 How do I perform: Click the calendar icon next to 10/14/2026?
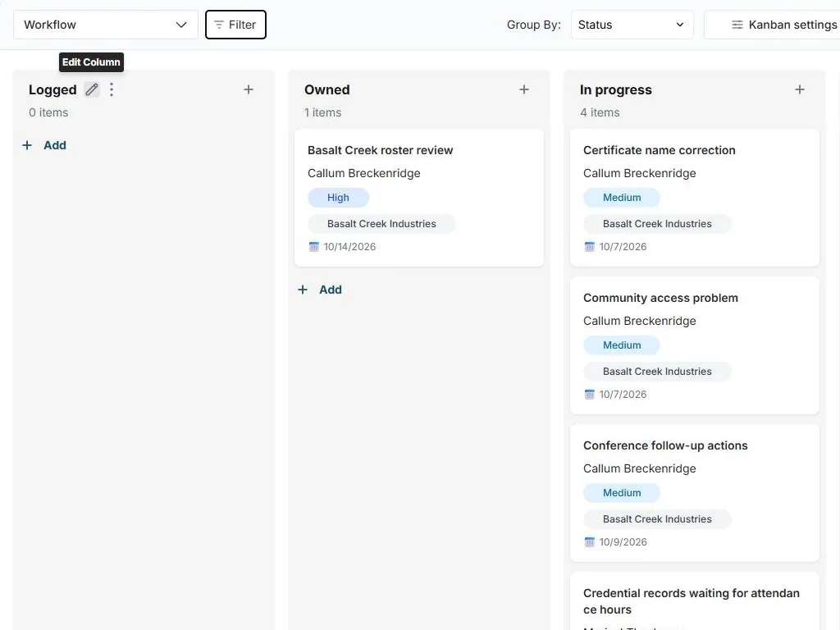coord(314,246)
